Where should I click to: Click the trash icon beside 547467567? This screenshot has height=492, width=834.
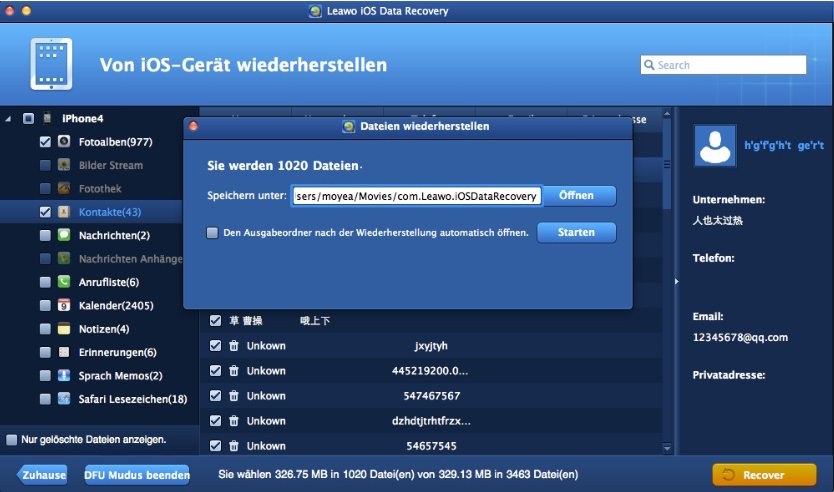pyautogui.click(x=233, y=396)
